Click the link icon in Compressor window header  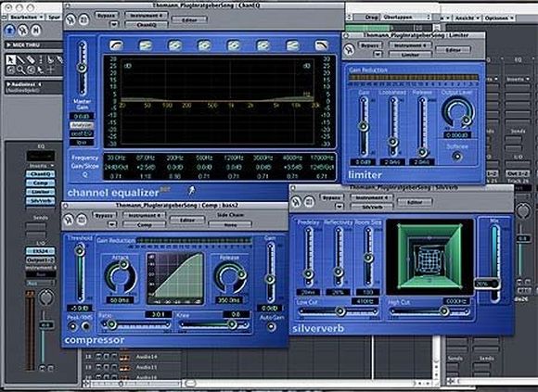pyautogui.click(x=69, y=220)
